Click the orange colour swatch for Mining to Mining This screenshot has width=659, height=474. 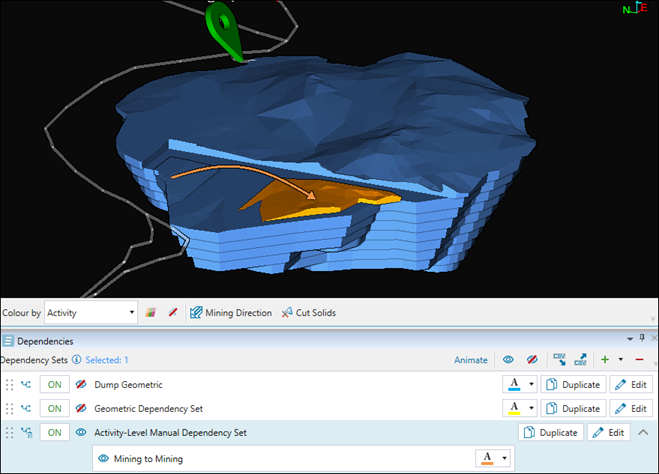click(x=487, y=458)
